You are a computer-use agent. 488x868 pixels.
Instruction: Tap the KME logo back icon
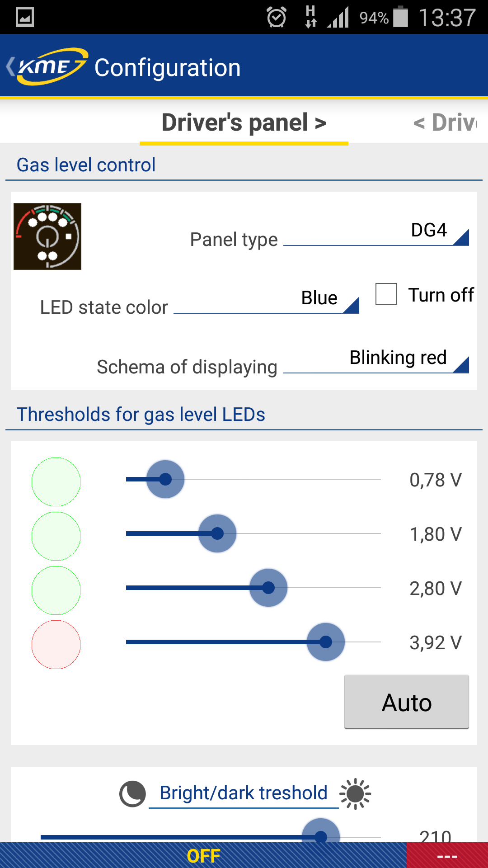tap(47, 67)
